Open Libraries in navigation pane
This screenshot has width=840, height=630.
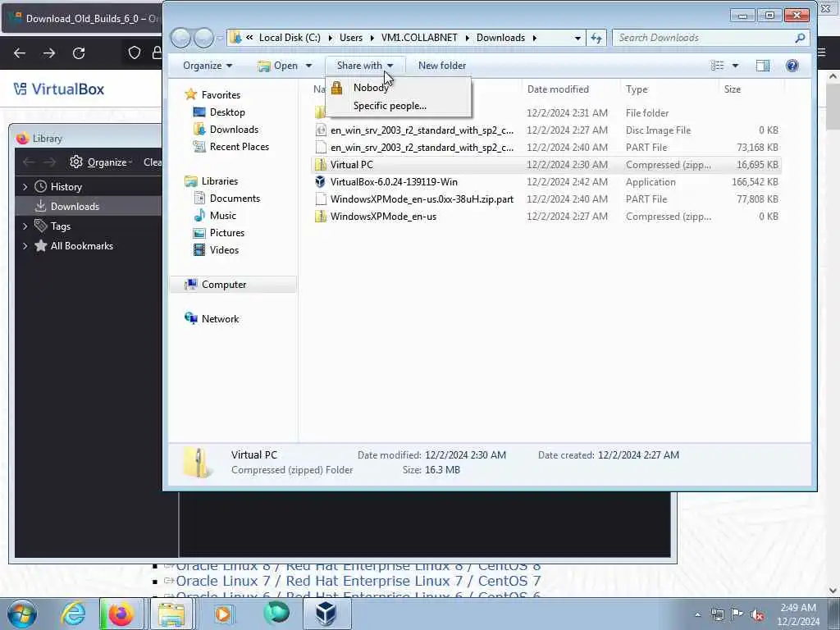219,181
